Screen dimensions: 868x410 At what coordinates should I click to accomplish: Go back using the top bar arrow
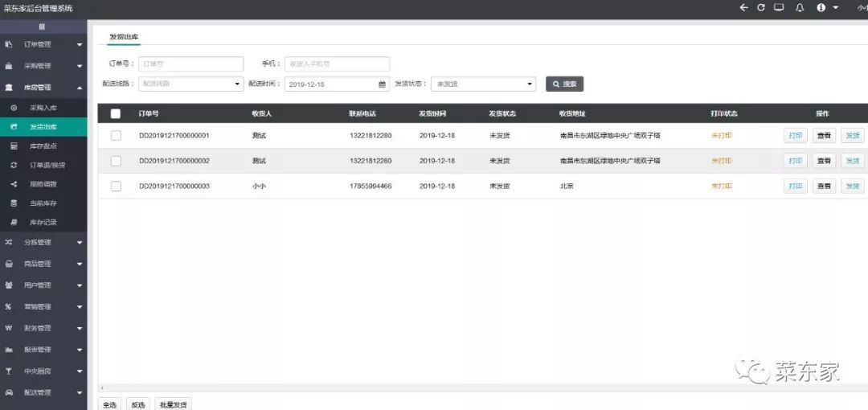[x=743, y=8]
